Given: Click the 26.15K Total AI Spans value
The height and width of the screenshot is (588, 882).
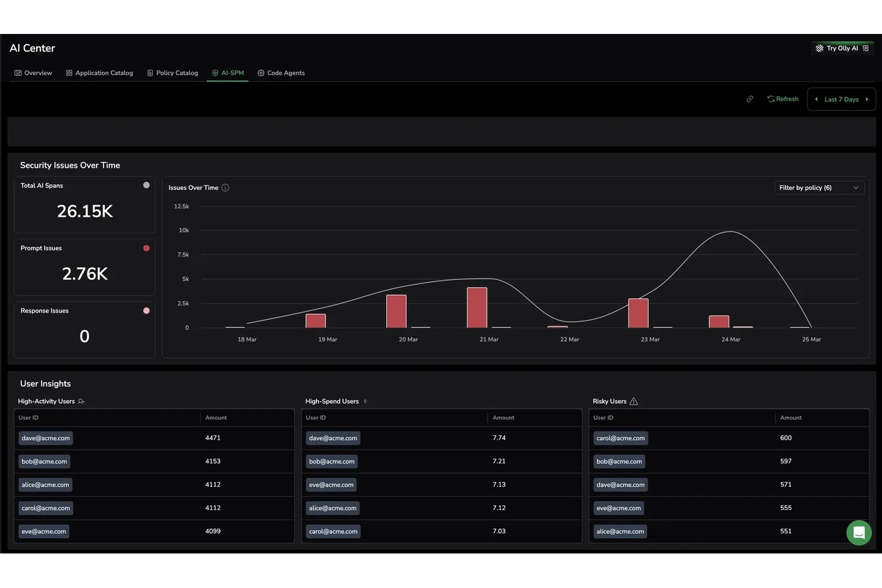Looking at the screenshot, I should (x=85, y=211).
